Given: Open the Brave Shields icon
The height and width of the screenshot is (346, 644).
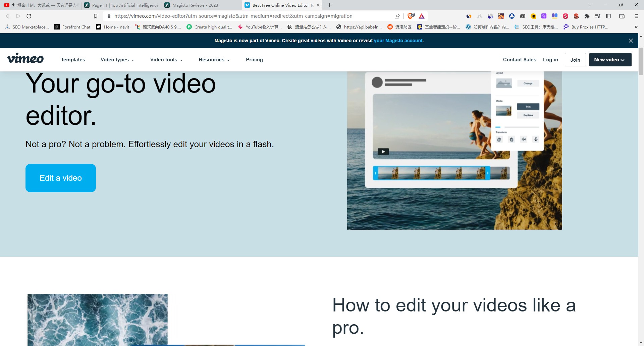Looking at the screenshot, I should [411, 16].
